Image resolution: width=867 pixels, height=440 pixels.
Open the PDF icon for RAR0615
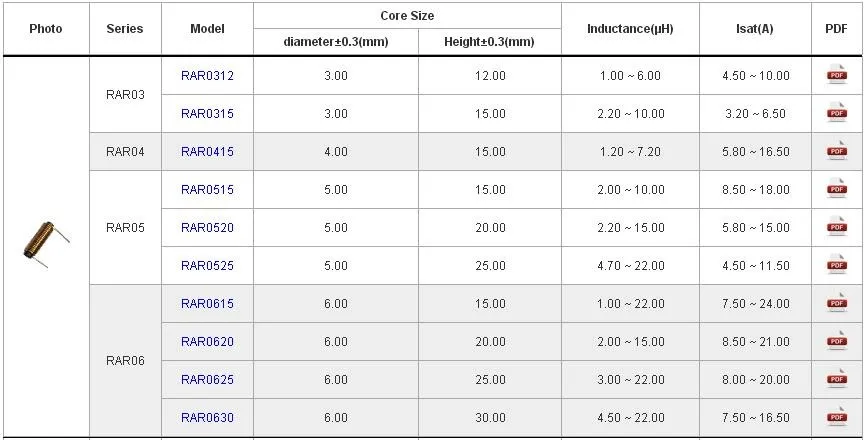(836, 303)
